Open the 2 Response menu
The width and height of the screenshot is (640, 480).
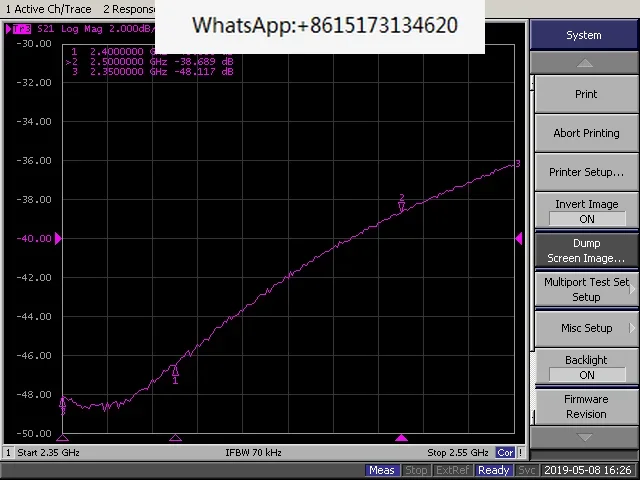pyautogui.click(x=129, y=9)
